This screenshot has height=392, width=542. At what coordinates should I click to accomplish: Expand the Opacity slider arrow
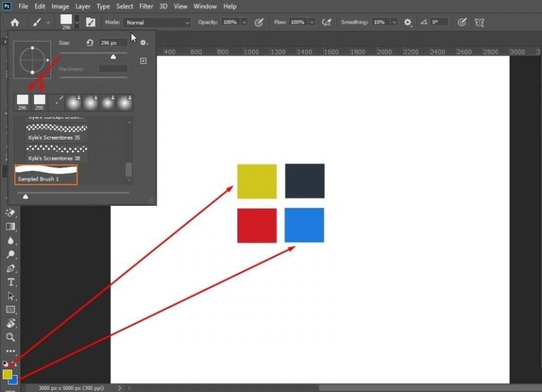(x=244, y=22)
